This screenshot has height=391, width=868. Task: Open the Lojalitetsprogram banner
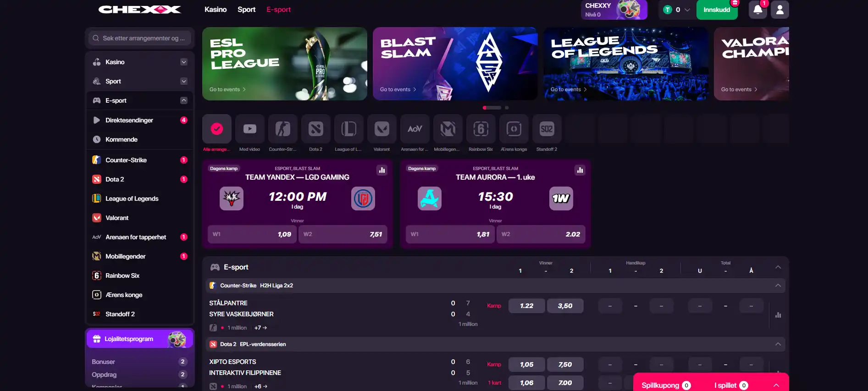tap(139, 339)
